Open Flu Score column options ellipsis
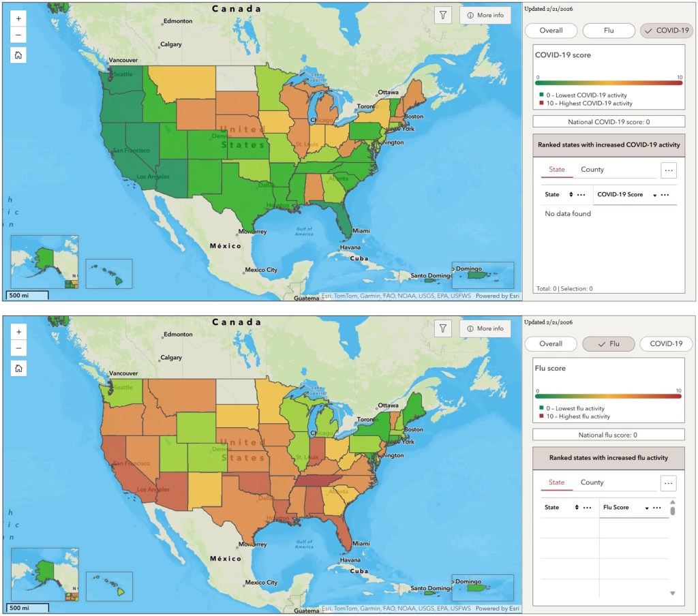The image size is (698, 616). pos(657,508)
